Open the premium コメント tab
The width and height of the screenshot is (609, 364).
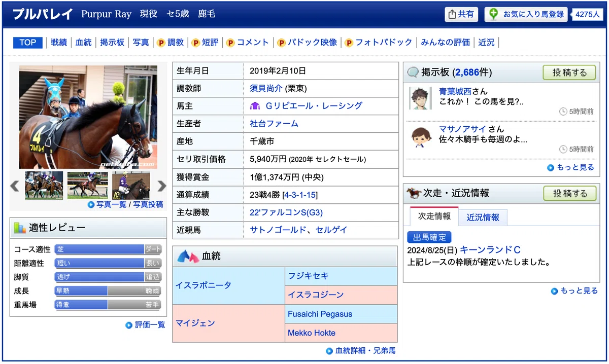click(253, 43)
